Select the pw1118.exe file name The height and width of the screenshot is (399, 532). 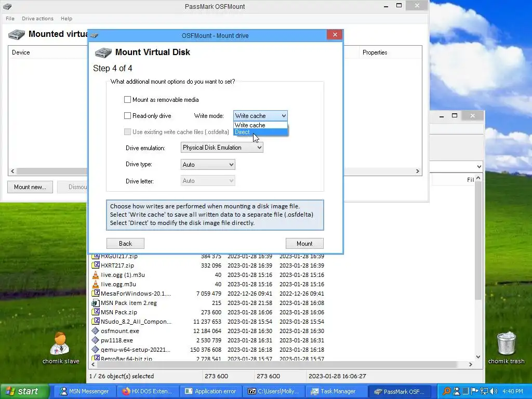117,340
